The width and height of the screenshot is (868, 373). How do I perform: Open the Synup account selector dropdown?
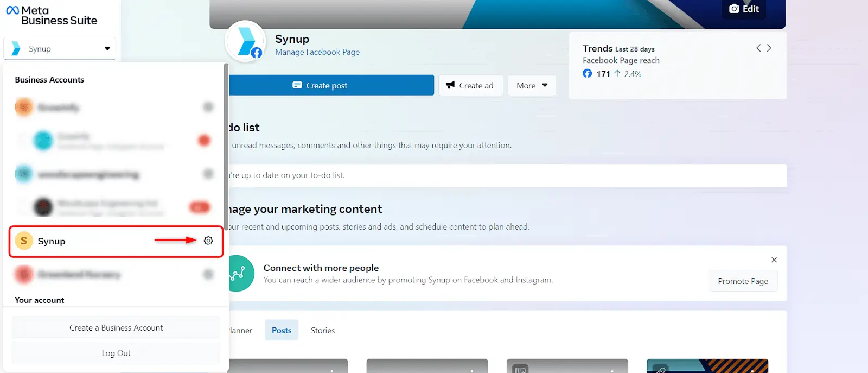(x=60, y=48)
